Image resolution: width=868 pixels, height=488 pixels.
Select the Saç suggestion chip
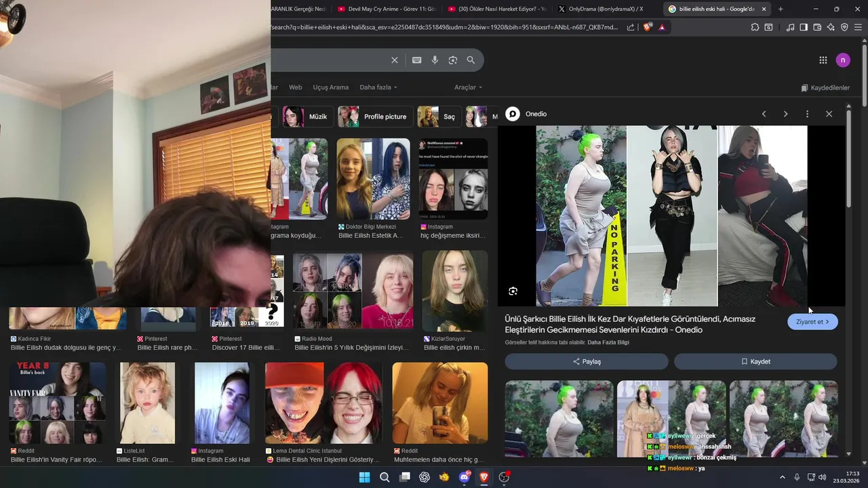439,117
